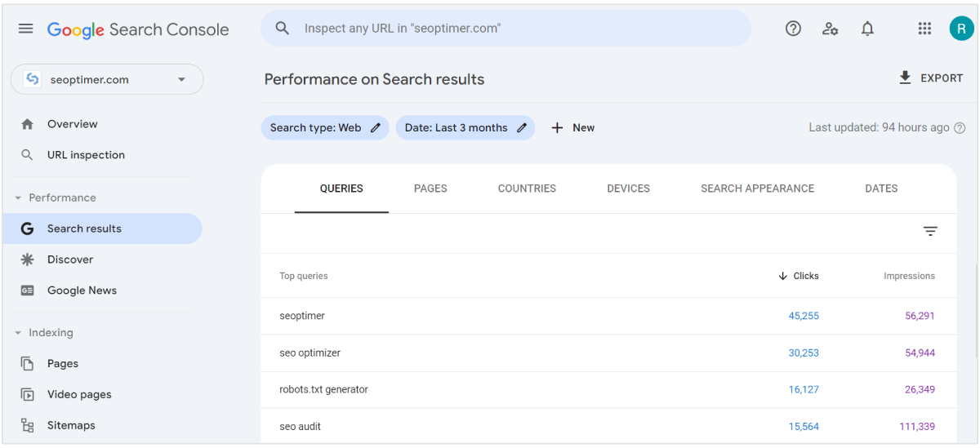Open Sitemaps in the sidebar
This screenshot has width=980, height=448.
pyautogui.click(x=71, y=425)
